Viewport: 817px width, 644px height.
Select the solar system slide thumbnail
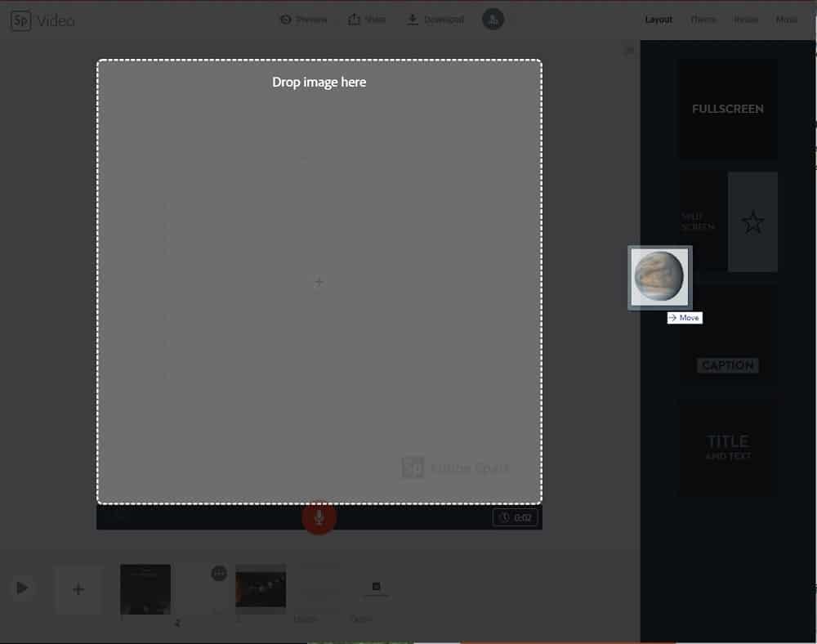[x=260, y=585]
